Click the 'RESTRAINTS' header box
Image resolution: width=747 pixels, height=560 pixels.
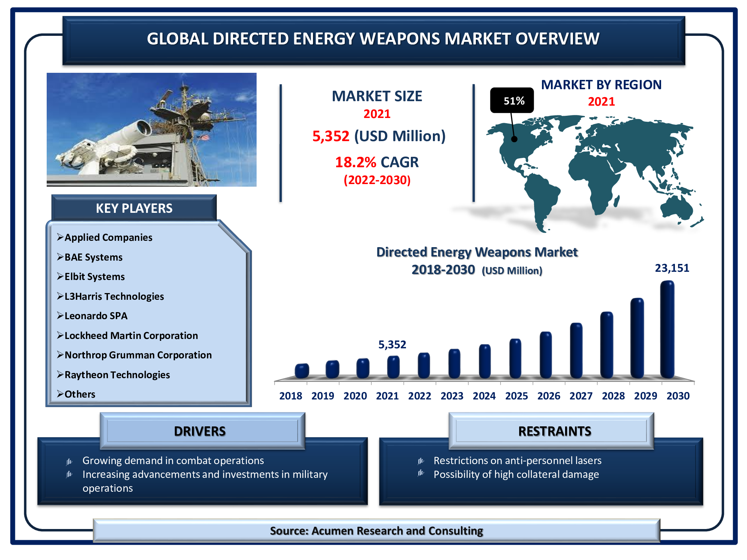551,431
